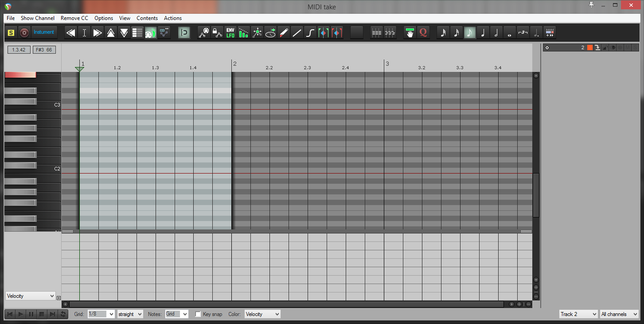Select the quarter note length icon

483,32
